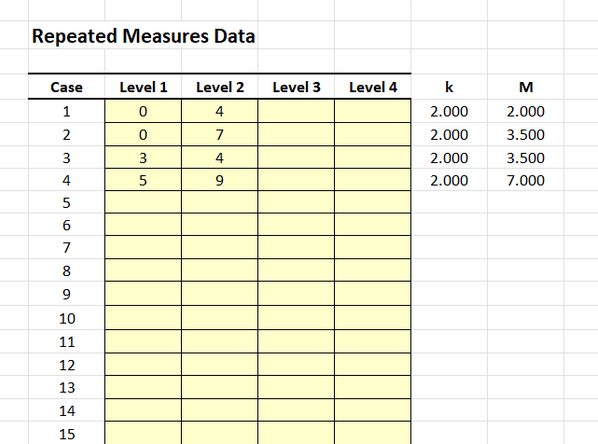Select Level 1 value 3 for Case 3

tap(143, 157)
